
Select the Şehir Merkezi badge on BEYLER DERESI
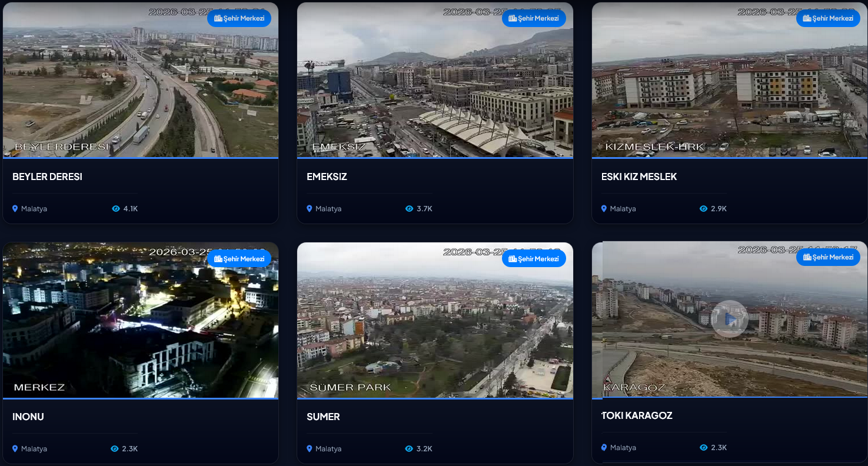[239, 18]
